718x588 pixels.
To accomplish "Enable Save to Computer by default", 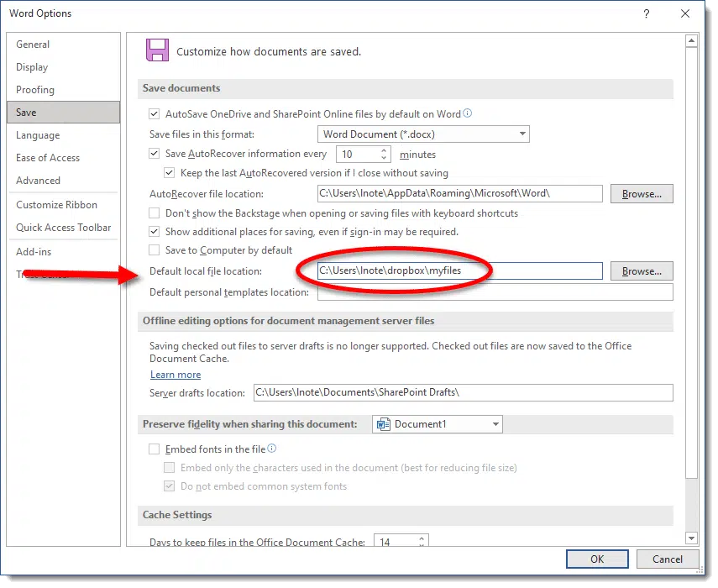I will coord(155,250).
